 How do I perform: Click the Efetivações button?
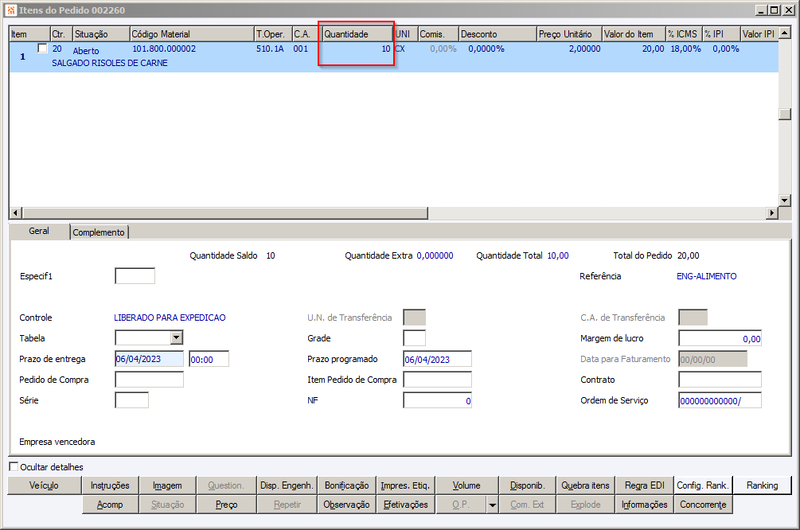406,505
